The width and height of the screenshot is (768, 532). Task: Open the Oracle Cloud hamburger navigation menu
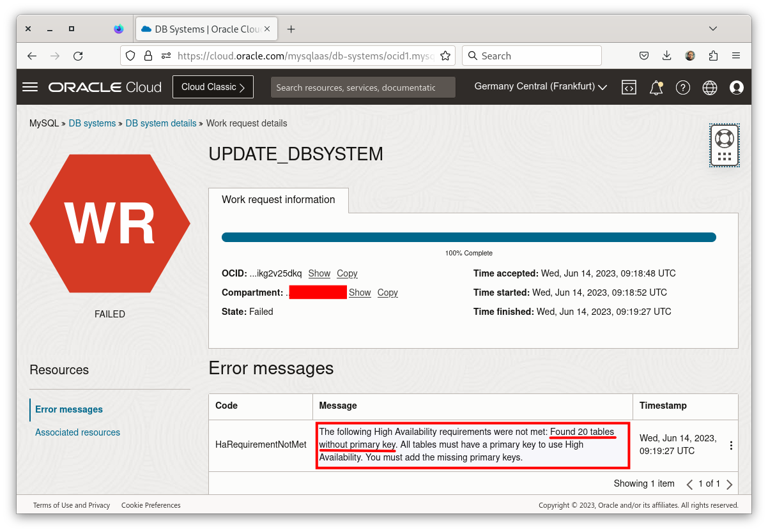tap(30, 87)
